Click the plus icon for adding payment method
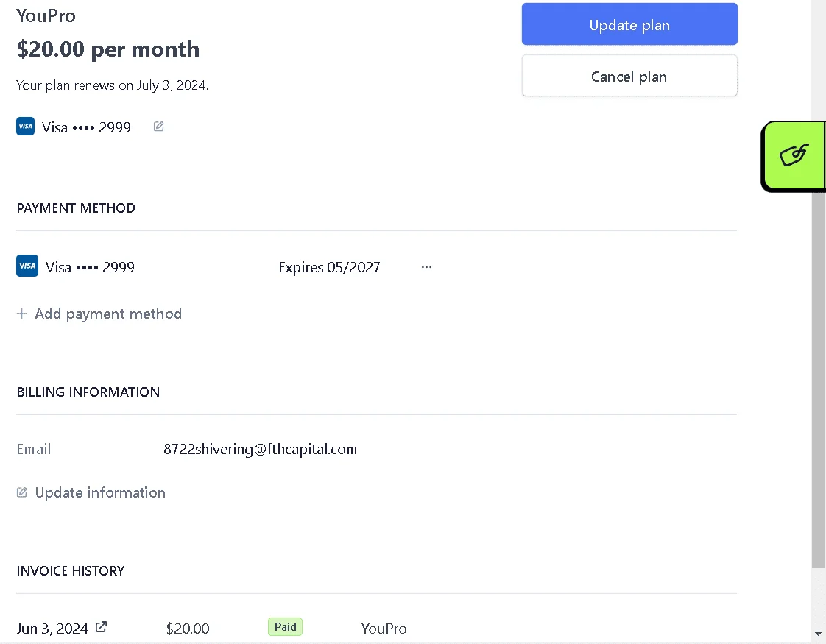Image resolution: width=826 pixels, height=644 pixels. pyautogui.click(x=21, y=314)
